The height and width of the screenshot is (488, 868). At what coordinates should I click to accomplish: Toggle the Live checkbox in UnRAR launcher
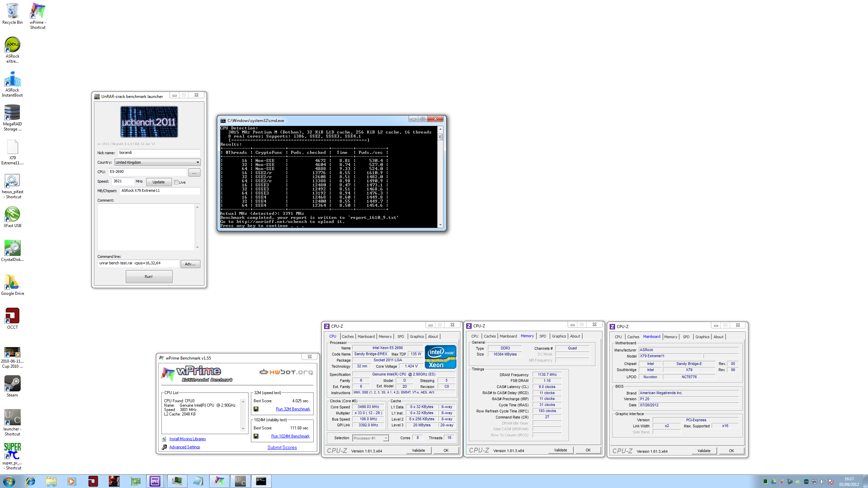click(x=176, y=182)
